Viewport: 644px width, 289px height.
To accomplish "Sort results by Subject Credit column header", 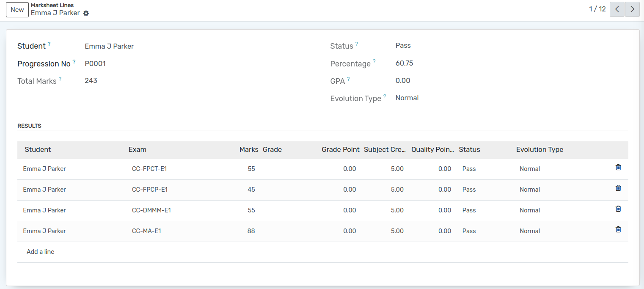I will pos(385,149).
